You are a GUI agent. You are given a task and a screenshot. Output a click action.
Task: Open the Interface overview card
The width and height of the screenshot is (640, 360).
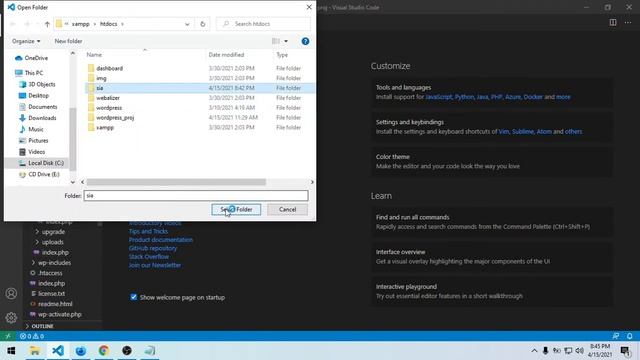tap(491, 256)
